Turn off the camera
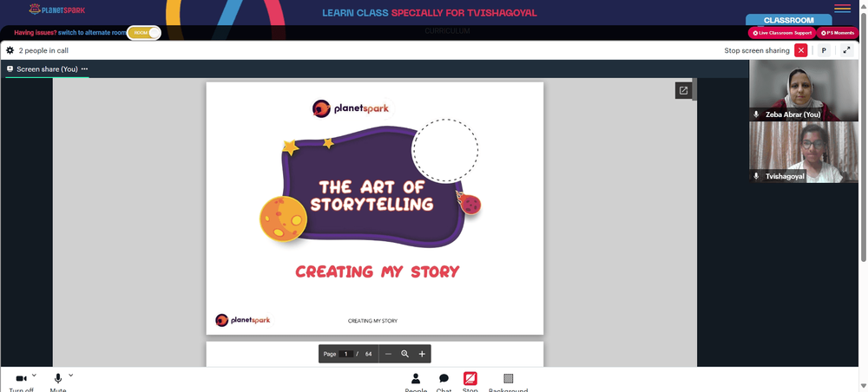868x392 pixels. click(x=21, y=380)
